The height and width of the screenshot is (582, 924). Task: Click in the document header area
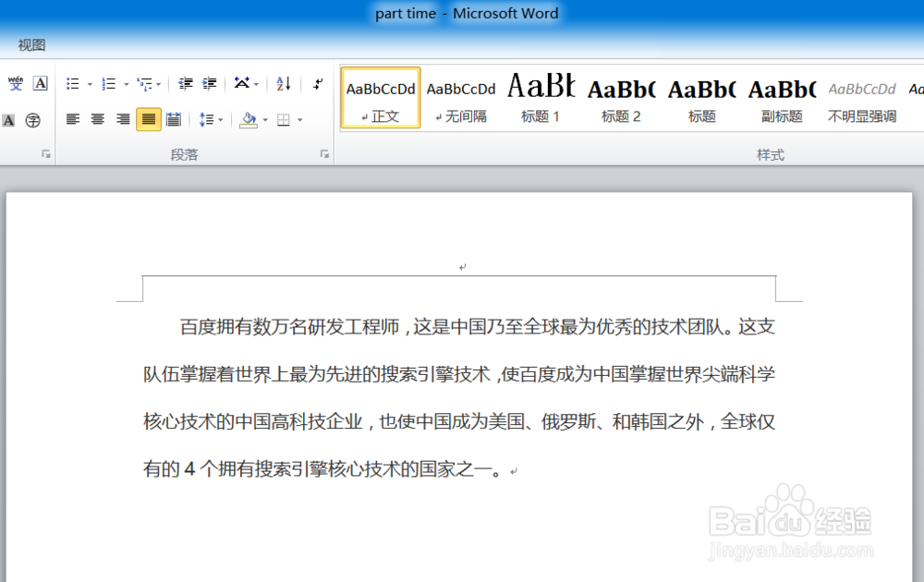click(x=459, y=266)
